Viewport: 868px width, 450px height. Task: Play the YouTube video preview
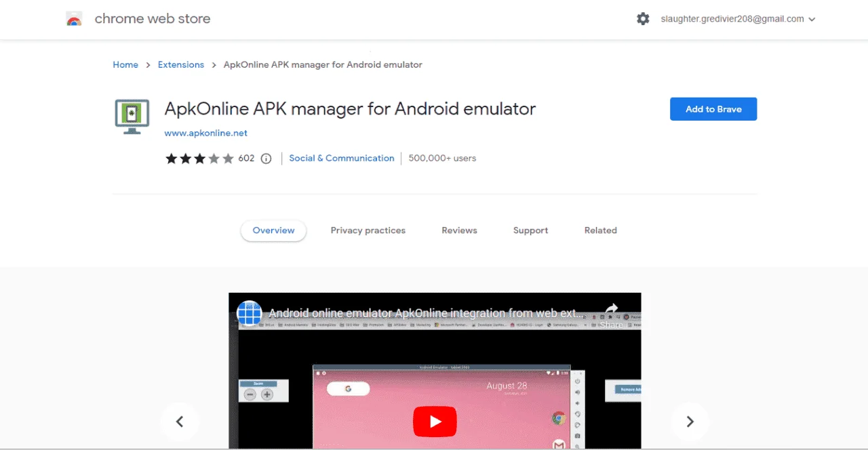(435, 422)
